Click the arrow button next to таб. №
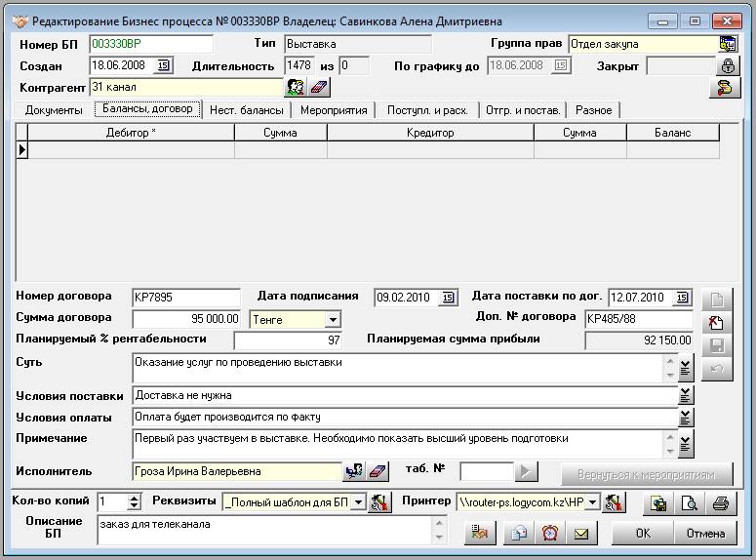756x560 pixels. 526,472
